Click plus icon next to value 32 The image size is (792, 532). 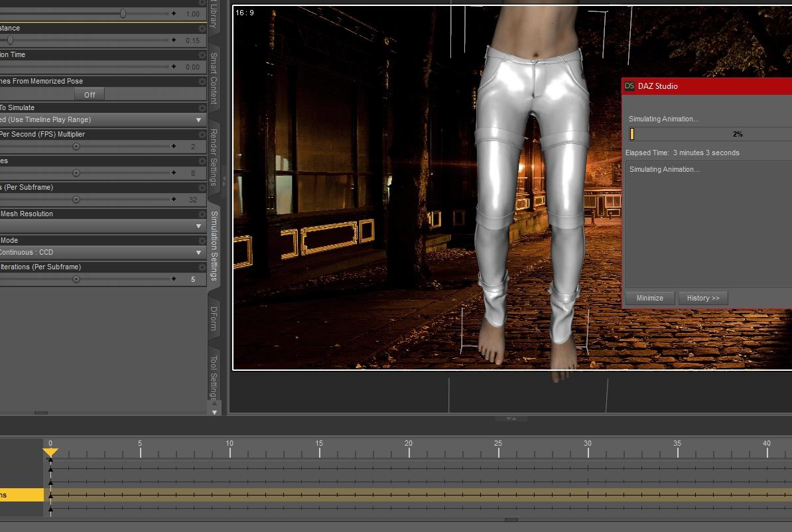174,200
